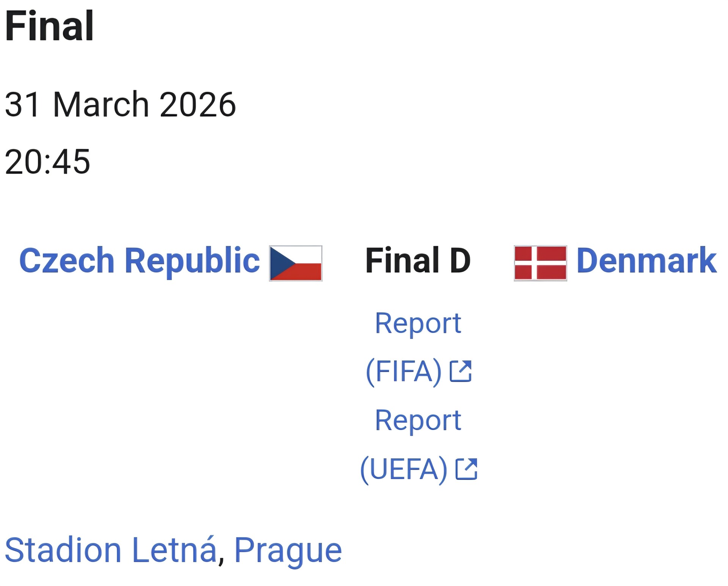Click the Final D match label

418,261
